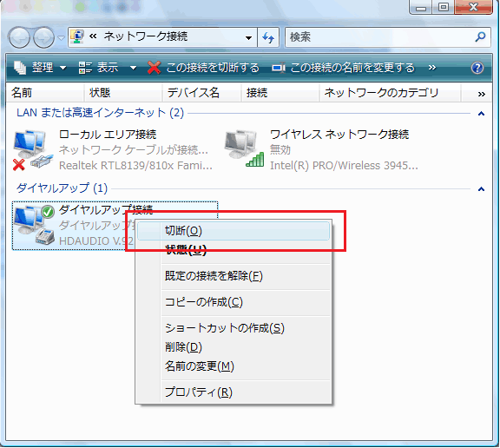This screenshot has width=500, height=448.
Task: Click the 検索 search input field
Action: click(379, 37)
